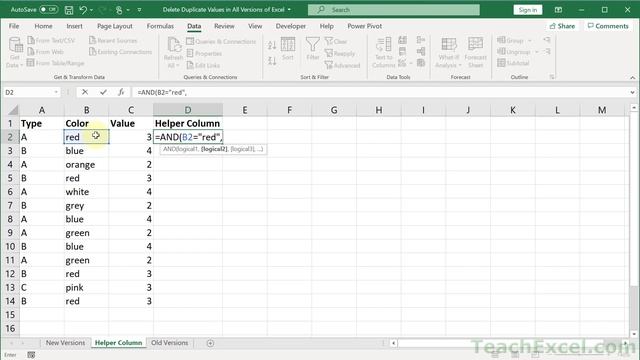Click From Text/CSV command
Screen dimensions: 640x360
(51, 40)
